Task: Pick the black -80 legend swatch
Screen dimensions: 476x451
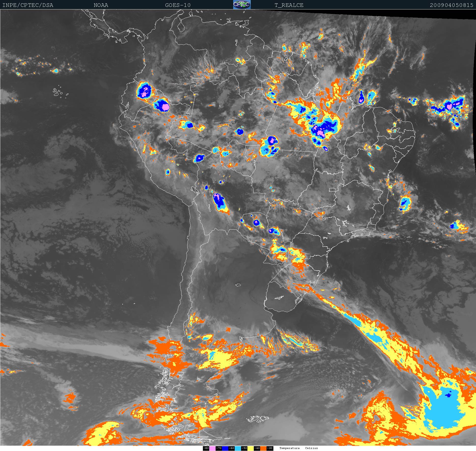Action: (x=206, y=448)
